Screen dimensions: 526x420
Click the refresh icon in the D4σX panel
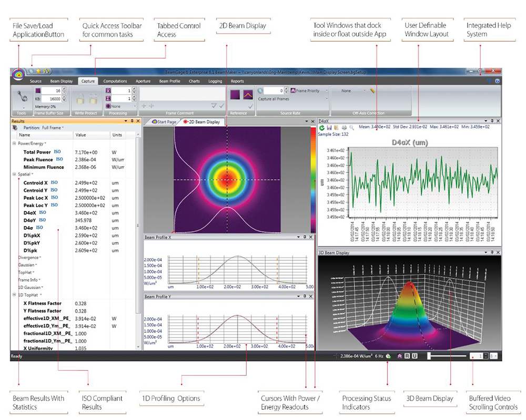(x=322, y=127)
